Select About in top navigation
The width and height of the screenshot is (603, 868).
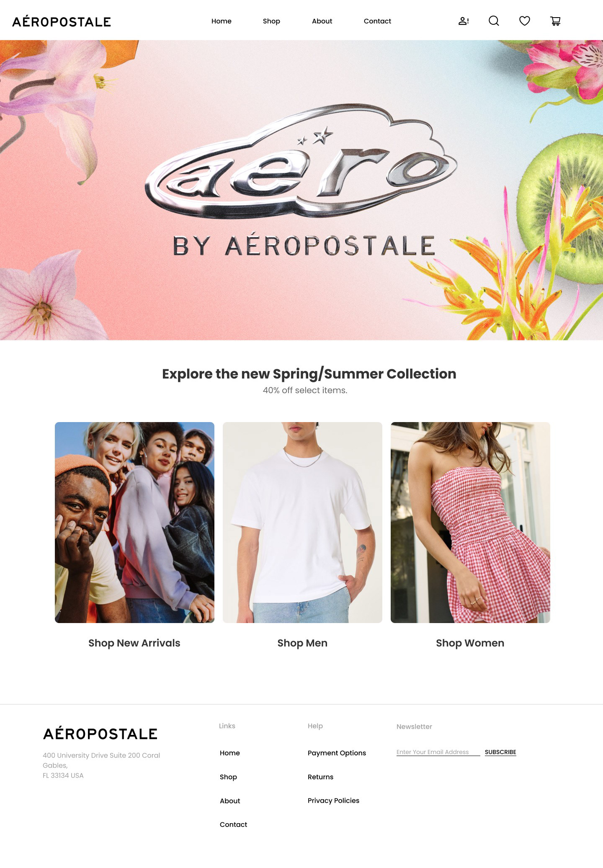click(x=322, y=21)
